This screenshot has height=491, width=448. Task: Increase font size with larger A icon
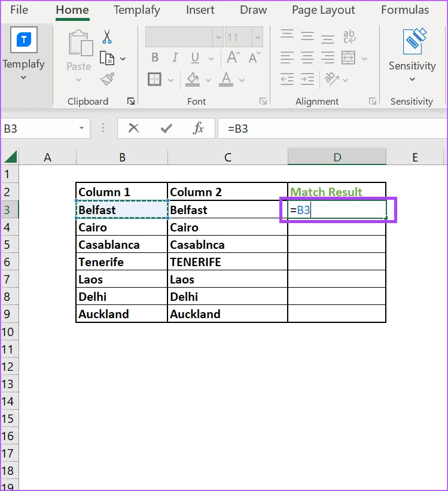click(x=234, y=57)
